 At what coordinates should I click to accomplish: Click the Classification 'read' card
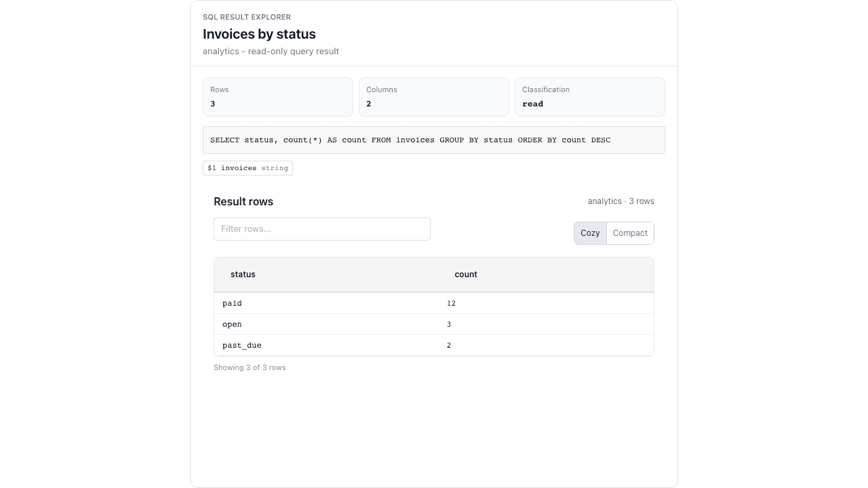590,97
